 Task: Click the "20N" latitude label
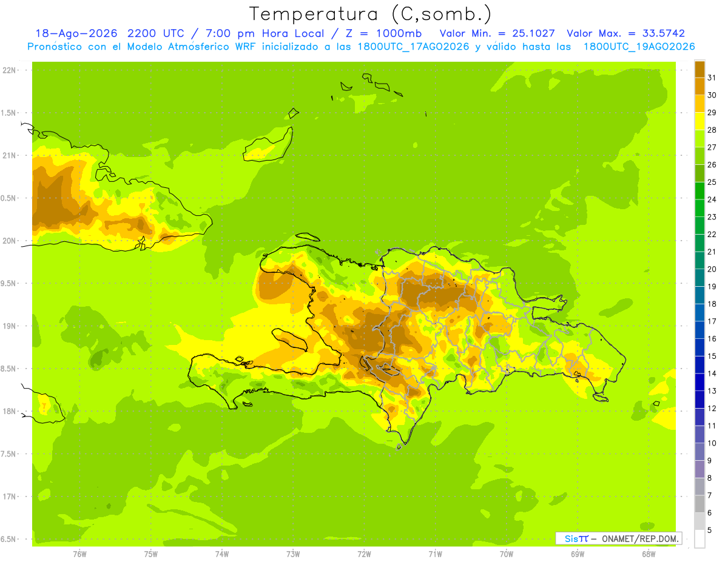8,241
